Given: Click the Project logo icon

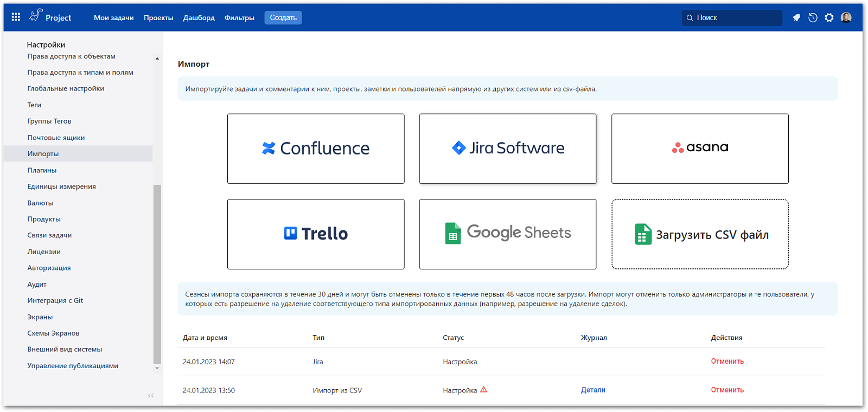Looking at the screenshot, I should tap(36, 16).
